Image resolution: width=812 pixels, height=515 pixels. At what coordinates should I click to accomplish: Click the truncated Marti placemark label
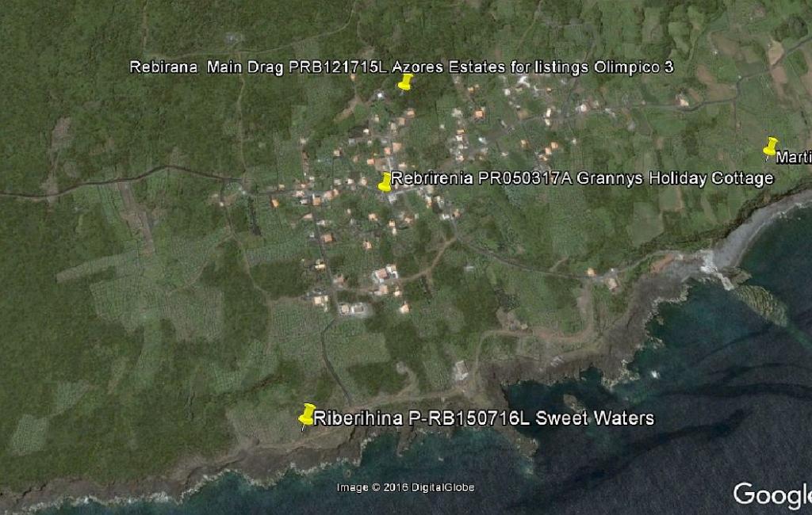click(792, 157)
